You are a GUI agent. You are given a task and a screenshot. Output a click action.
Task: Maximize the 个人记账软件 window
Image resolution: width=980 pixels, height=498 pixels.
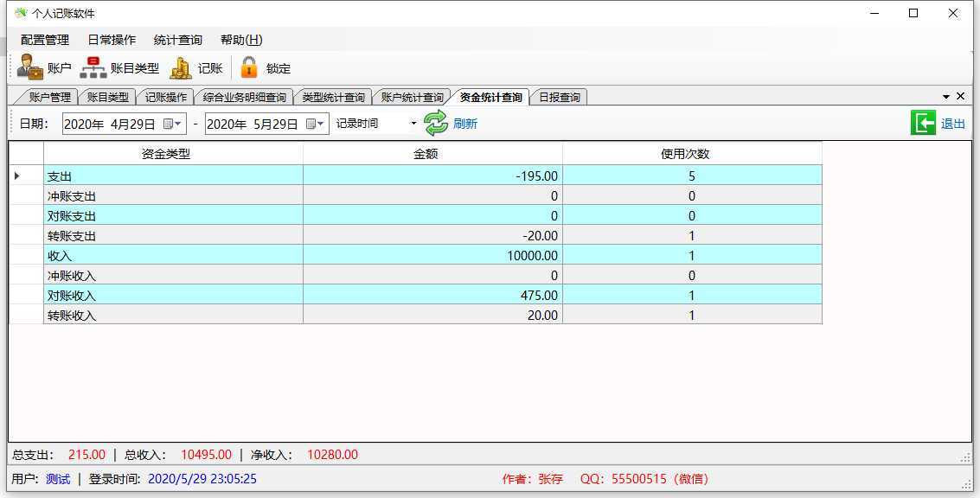913,13
